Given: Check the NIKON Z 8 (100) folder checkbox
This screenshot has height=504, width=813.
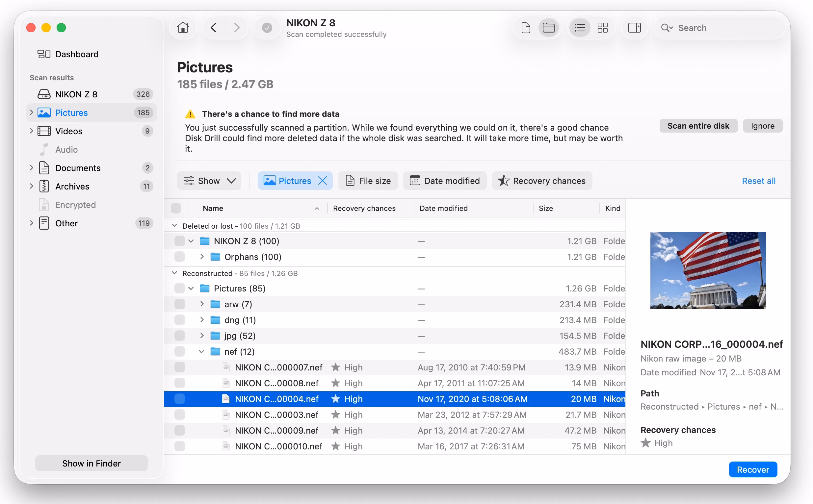Looking at the screenshot, I should pyautogui.click(x=179, y=241).
